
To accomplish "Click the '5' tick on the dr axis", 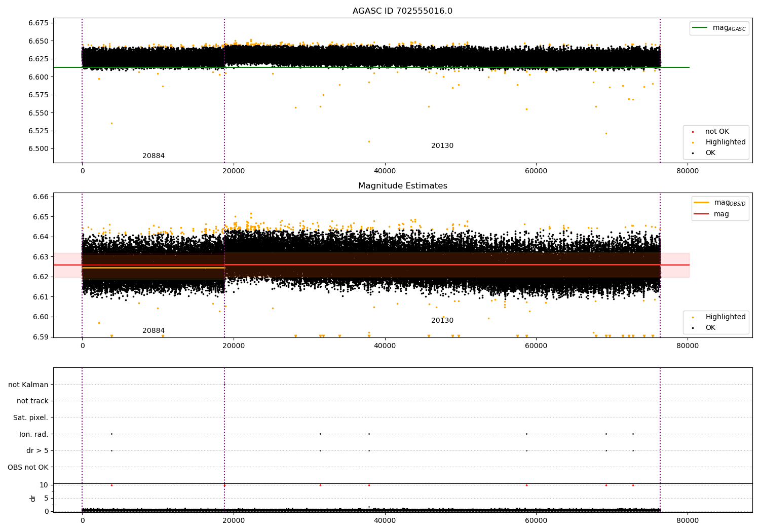I will 46,498.
